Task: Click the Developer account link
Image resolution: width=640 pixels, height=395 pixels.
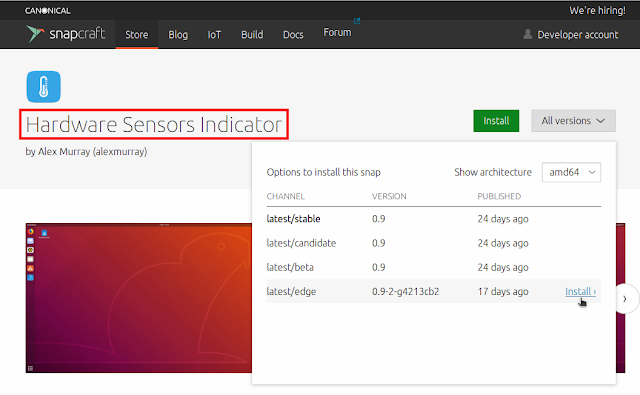Action: click(x=578, y=35)
